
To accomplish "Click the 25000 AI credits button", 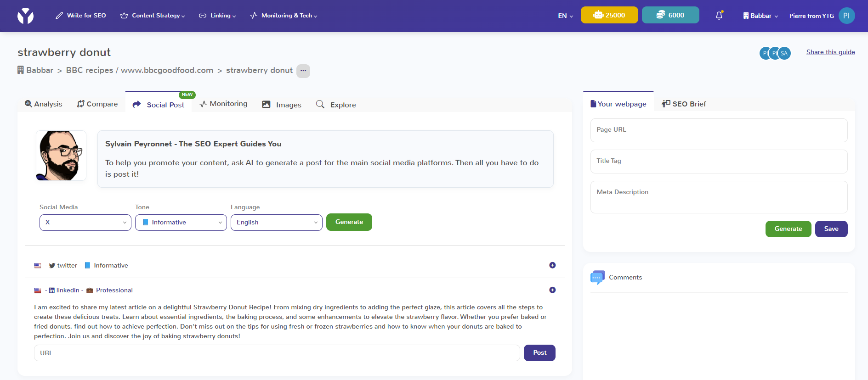I will (609, 15).
